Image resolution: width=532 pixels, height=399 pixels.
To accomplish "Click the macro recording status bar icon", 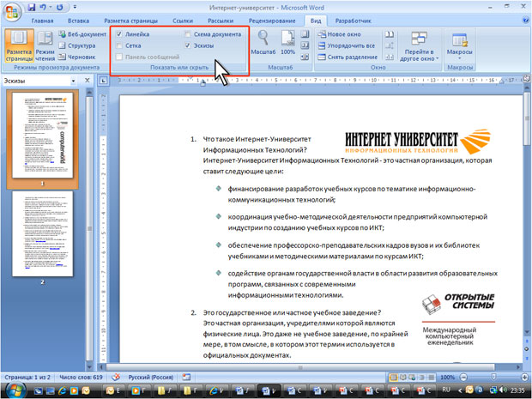I will tap(186, 377).
